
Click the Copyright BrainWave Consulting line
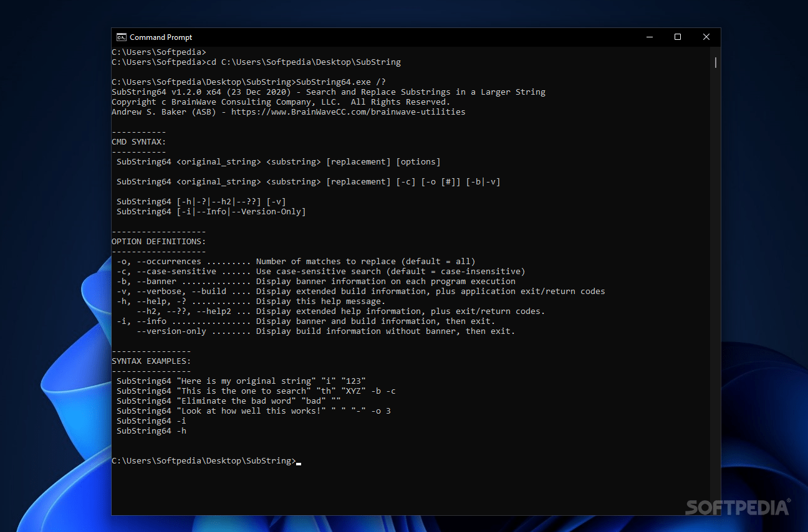point(281,102)
